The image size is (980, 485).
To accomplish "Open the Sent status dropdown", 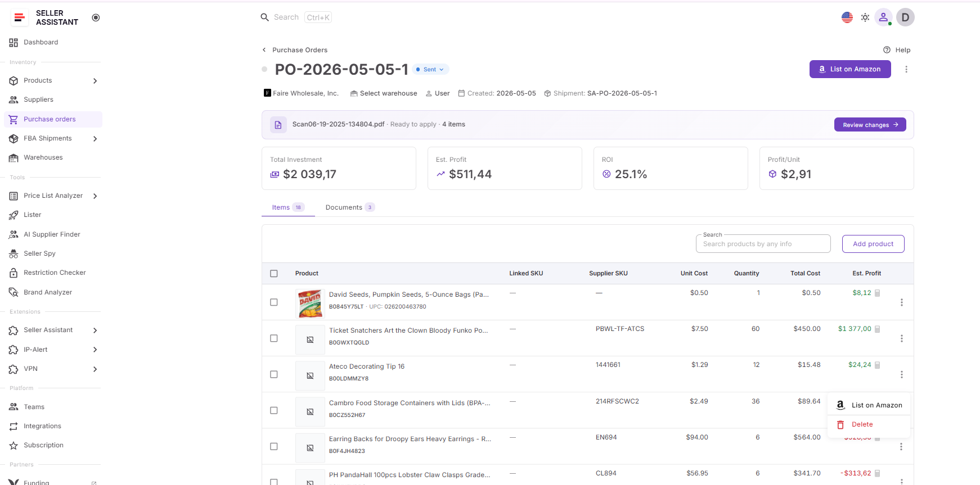I will [x=430, y=70].
